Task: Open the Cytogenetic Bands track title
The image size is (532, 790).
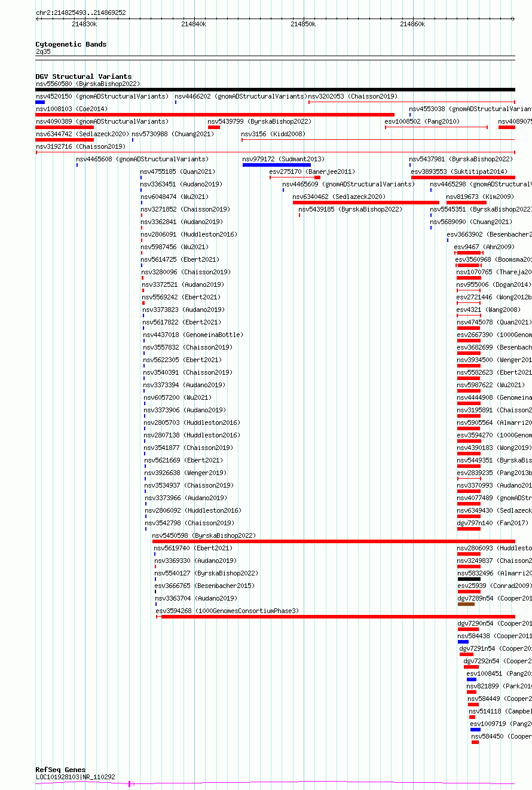Action: coord(71,44)
